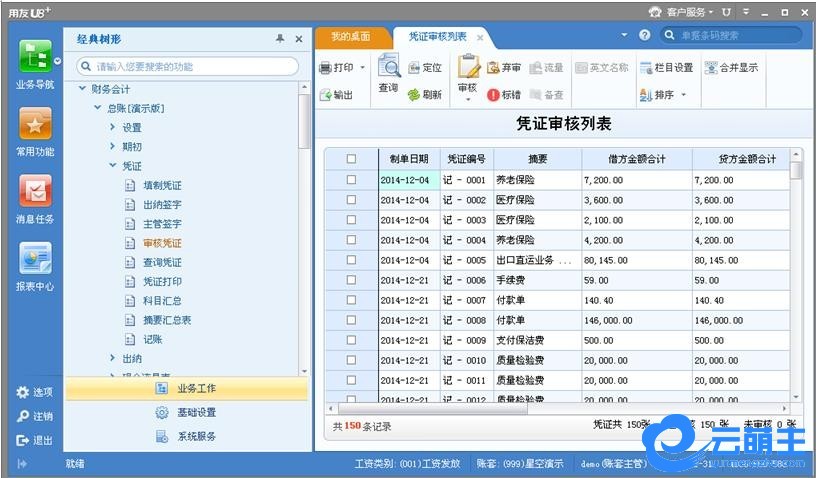Check the box for voucher 记 - 0001
This screenshot has height=478, width=816.
pos(351,180)
